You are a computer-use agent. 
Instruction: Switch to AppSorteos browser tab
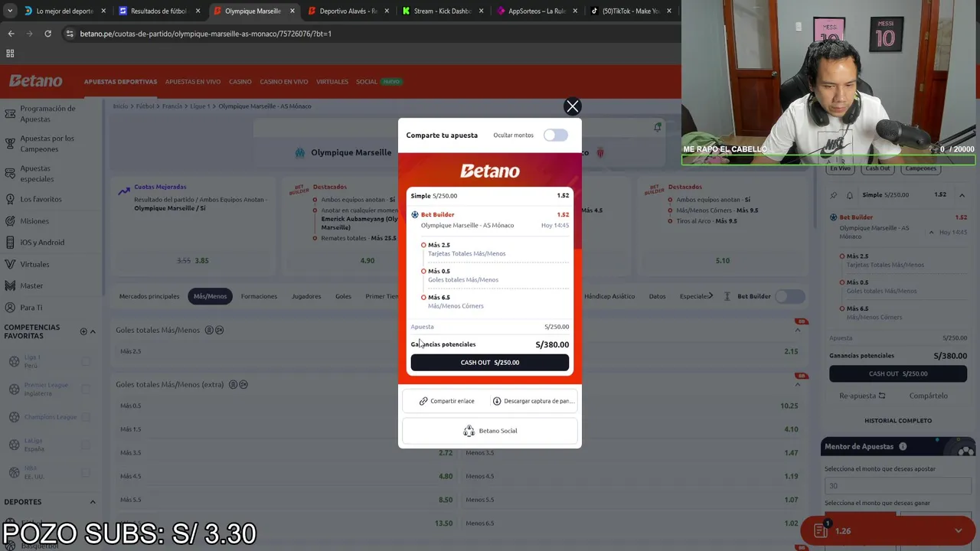pos(537,11)
